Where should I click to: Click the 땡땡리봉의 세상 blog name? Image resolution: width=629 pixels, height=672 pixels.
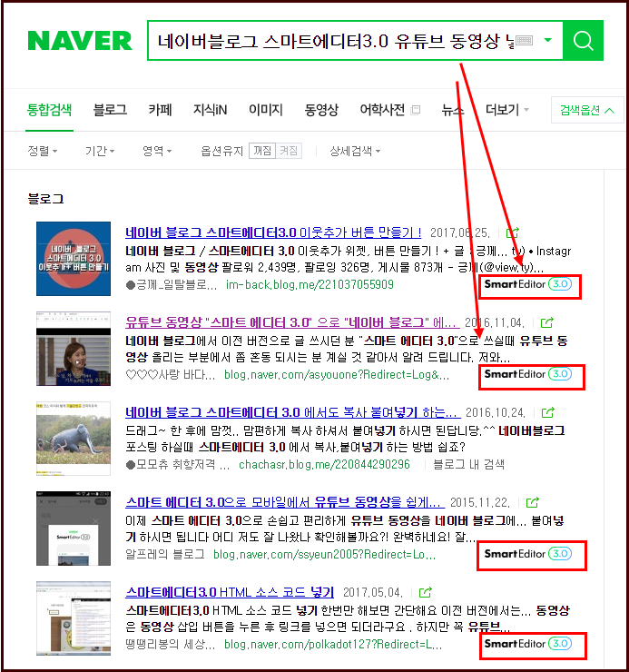pos(170,645)
